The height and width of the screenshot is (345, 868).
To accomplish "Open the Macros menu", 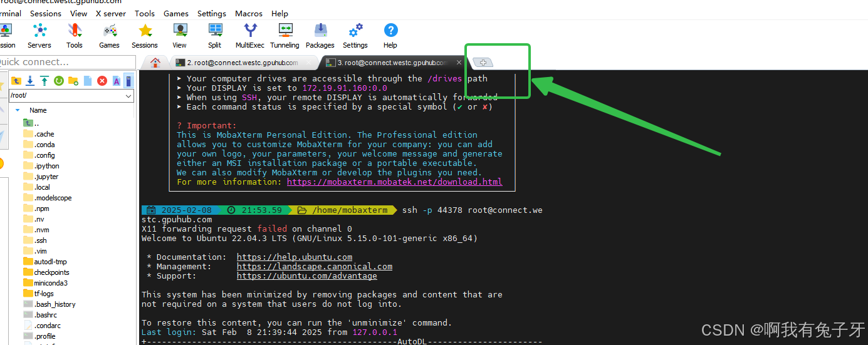I will 249,13.
